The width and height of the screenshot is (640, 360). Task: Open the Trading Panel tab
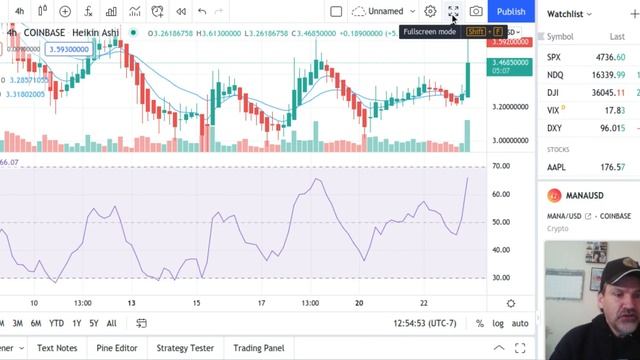pos(259,348)
